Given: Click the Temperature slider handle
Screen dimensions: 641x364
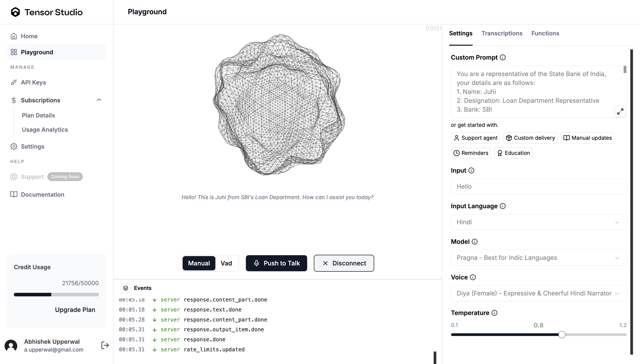Looking at the screenshot, I should [x=562, y=335].
